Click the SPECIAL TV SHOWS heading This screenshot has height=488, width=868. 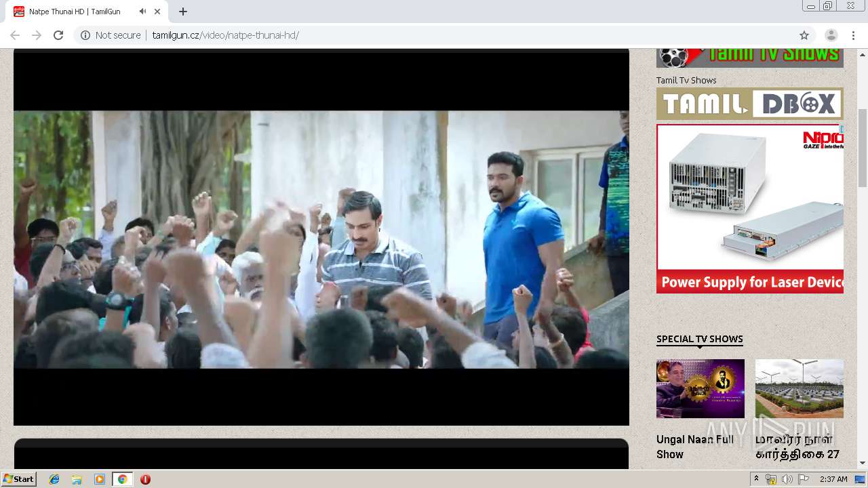click(x=700, y=339)
